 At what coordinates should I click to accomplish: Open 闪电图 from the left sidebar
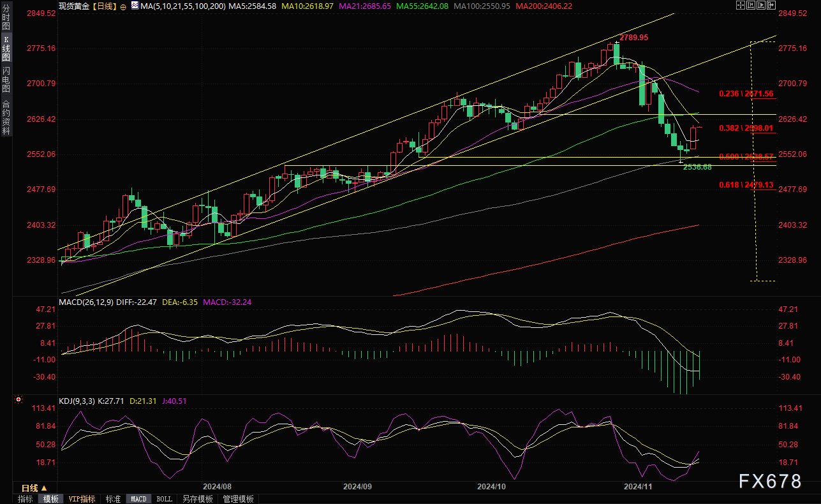tap(6, 80)
